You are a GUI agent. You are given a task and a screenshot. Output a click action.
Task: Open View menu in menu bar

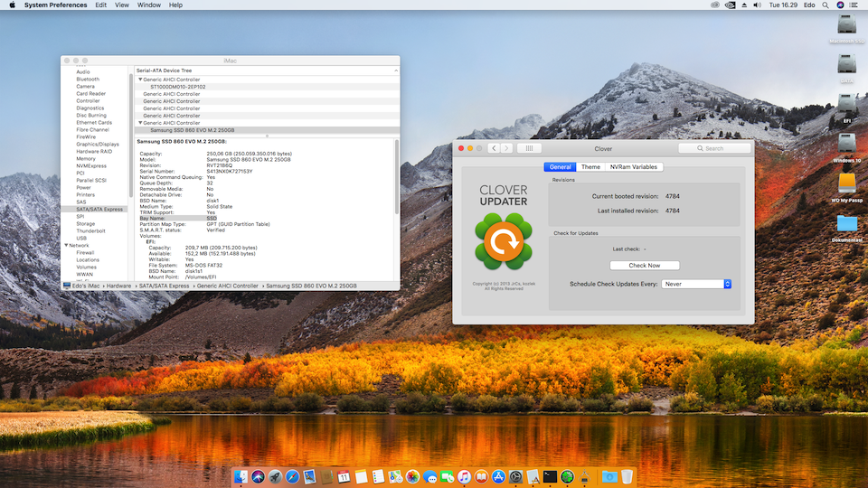pyautogui.click(x=122, y=5)
